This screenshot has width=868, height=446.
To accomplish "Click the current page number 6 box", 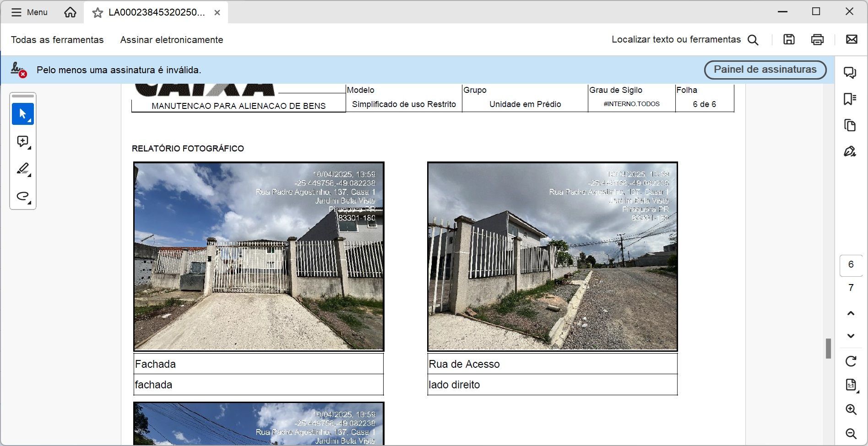I will tap(851, 265).
